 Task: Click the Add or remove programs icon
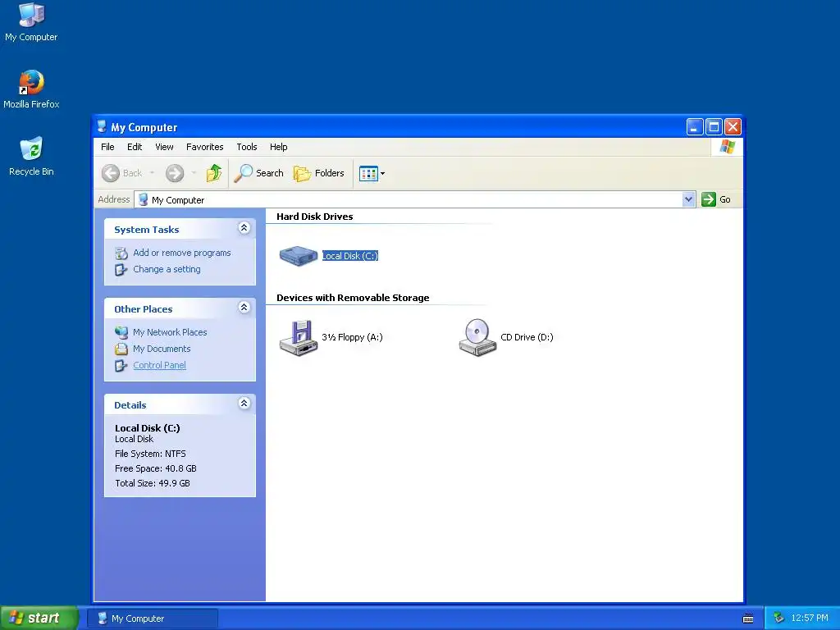tap(121, 253)
